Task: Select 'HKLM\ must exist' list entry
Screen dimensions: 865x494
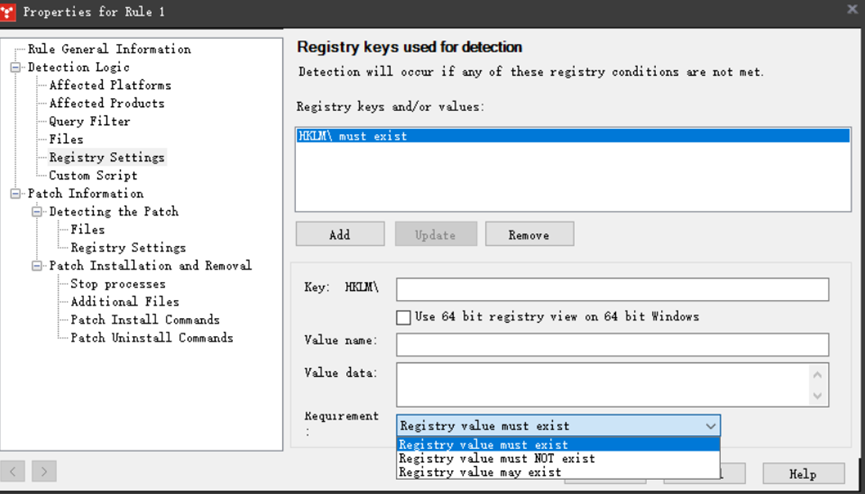Action: coord(353,136)
